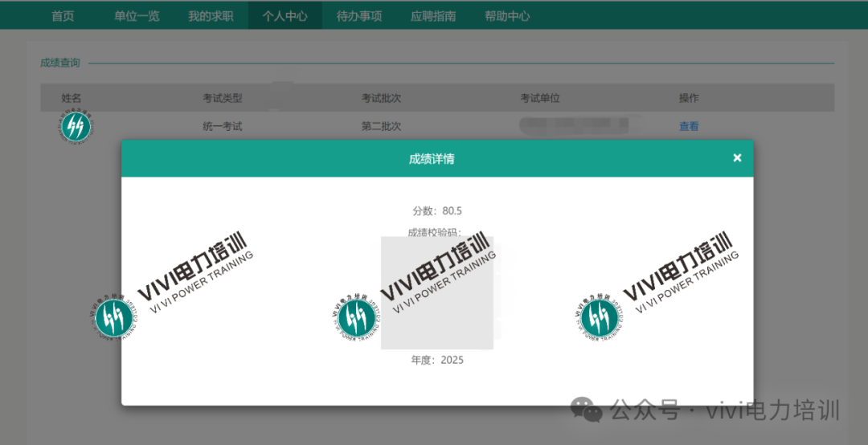Screen dimensions: 868x445
Task: Select the 第二批次 table cell
Action: [381, 126]
